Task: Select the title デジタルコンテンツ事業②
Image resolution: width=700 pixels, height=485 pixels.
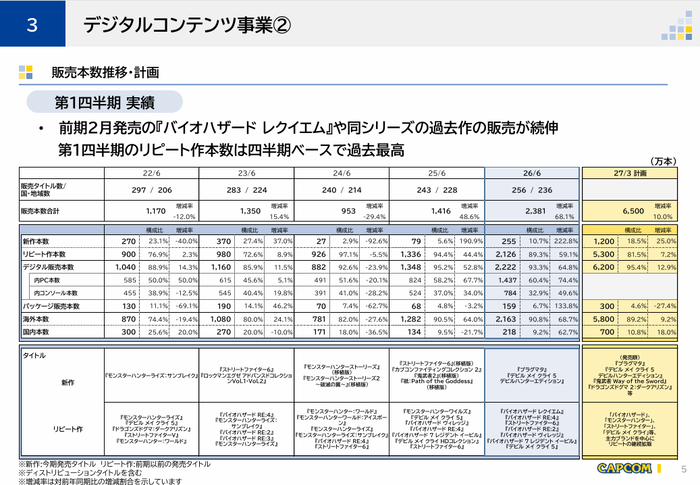Action: (x=187, y=25)
